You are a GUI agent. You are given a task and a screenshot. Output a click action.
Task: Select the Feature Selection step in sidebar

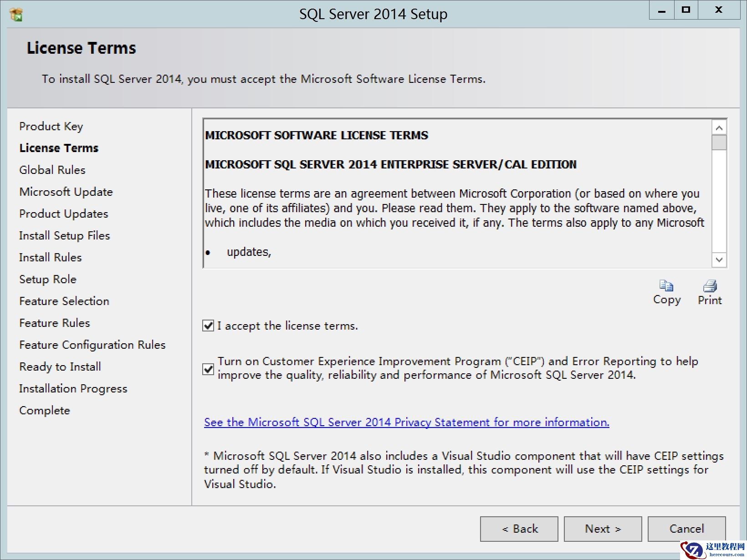point(64,301)
